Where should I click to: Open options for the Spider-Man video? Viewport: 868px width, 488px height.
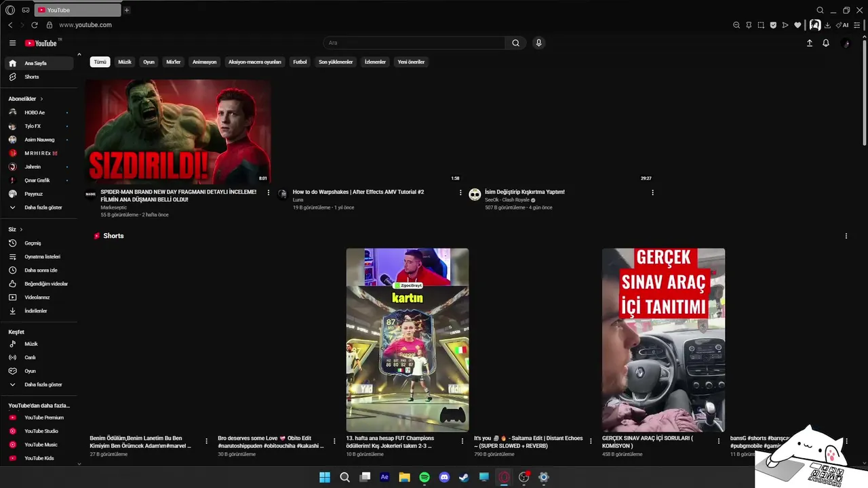(269, 192)
